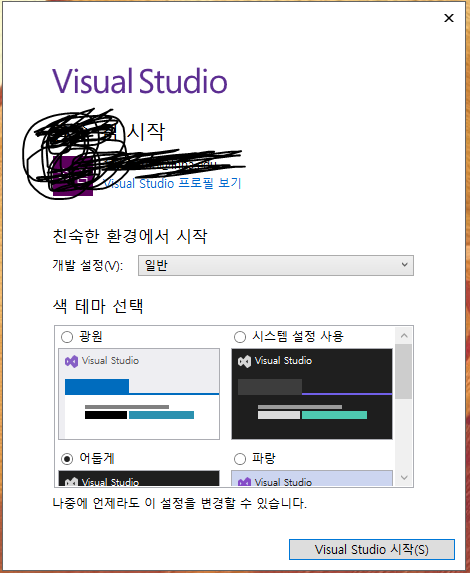Click the 친숙한 환경에서 시작 heading
470x573 pixels.
(130, 236)
